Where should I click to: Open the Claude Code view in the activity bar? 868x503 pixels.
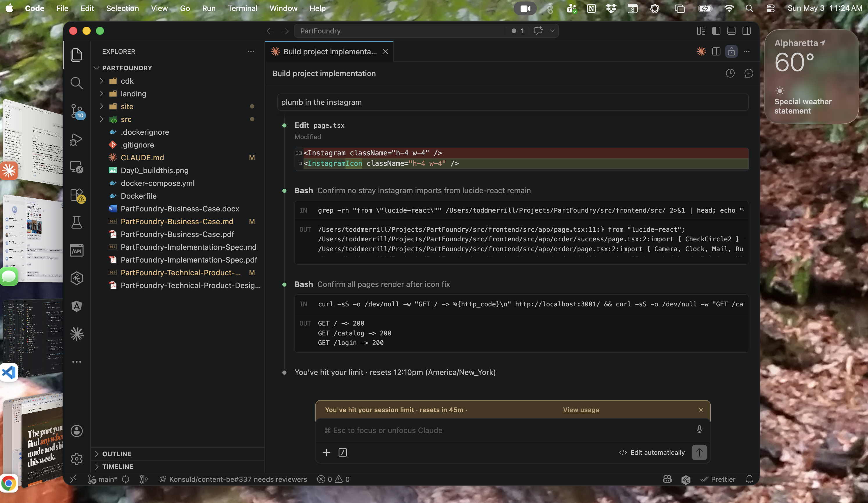tap(76, 334)
